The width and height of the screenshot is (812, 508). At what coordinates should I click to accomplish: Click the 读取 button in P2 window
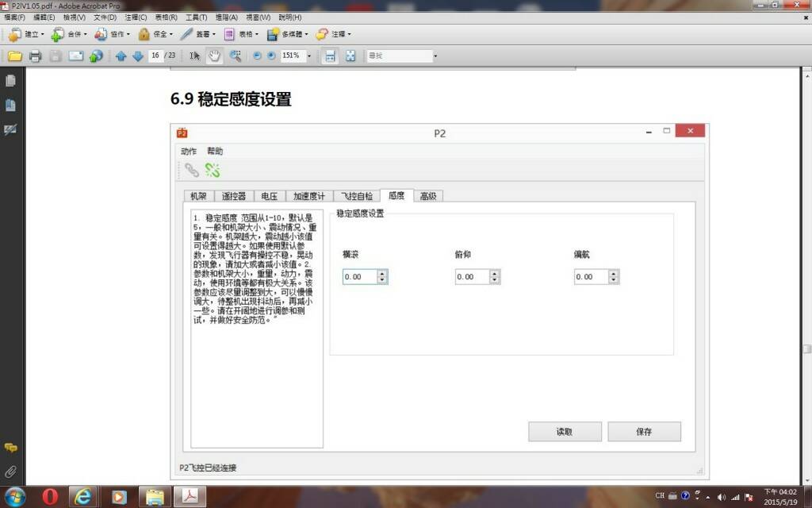click(x=565, y=431)
